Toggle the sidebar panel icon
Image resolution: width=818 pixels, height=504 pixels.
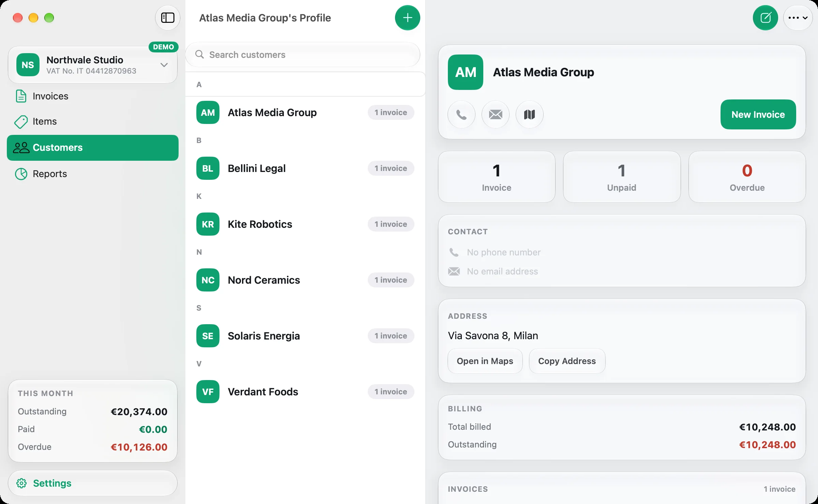coord(168,18)
